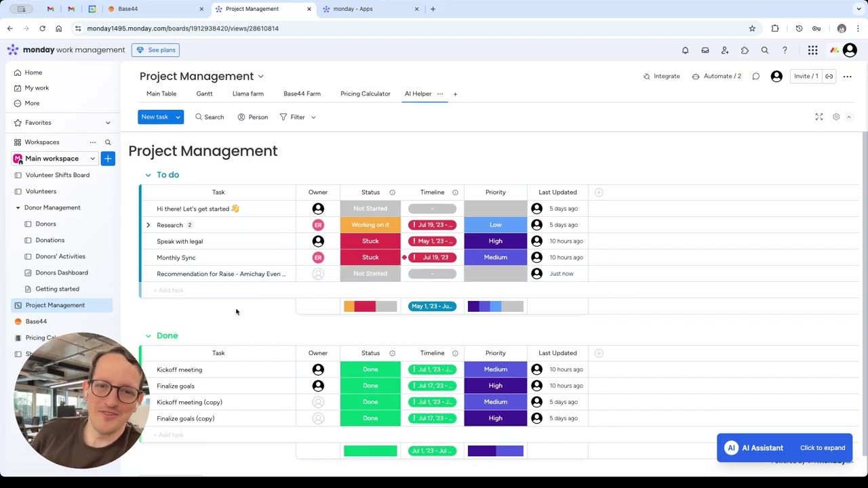The height and width of the screenshot is (488, 868).
Task: Open My work in sidebar
Action: point(37,88)
